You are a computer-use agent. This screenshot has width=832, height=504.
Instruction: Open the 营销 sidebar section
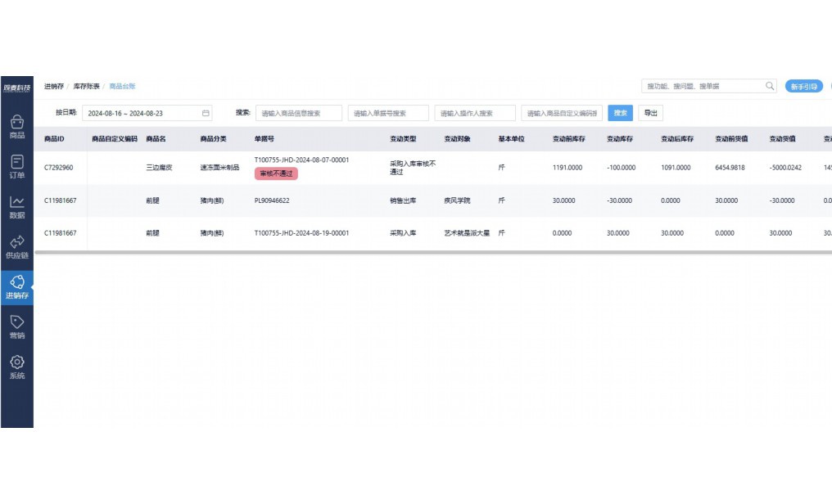pyautogui.click(x=17, y=327)
